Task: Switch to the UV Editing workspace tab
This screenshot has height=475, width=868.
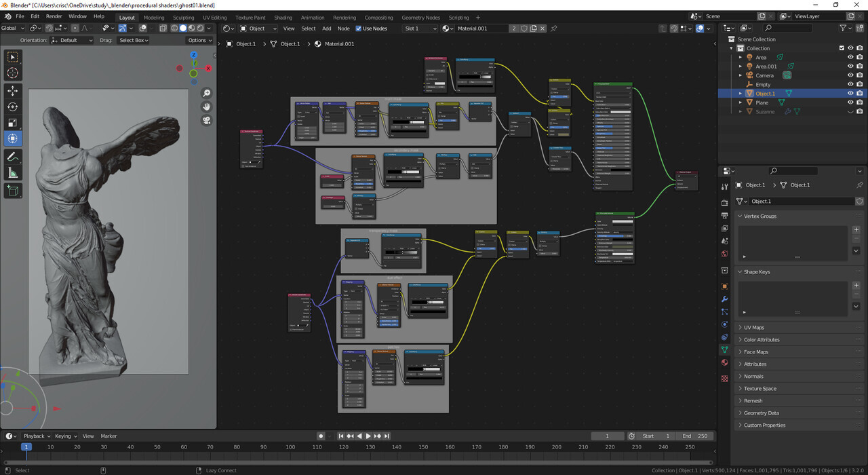Action: pos(214,17)
